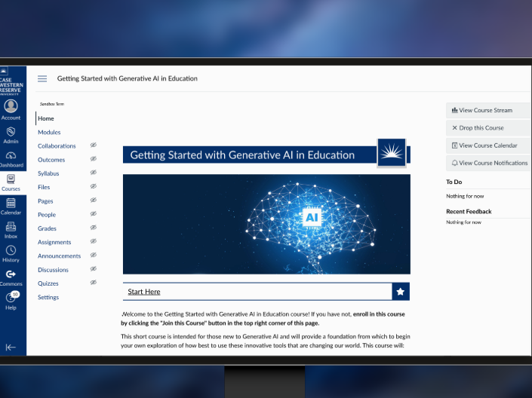Open Collaborations in course navigation
The image size is (532, 398).
pyautogui.click(x=57, y=146)
